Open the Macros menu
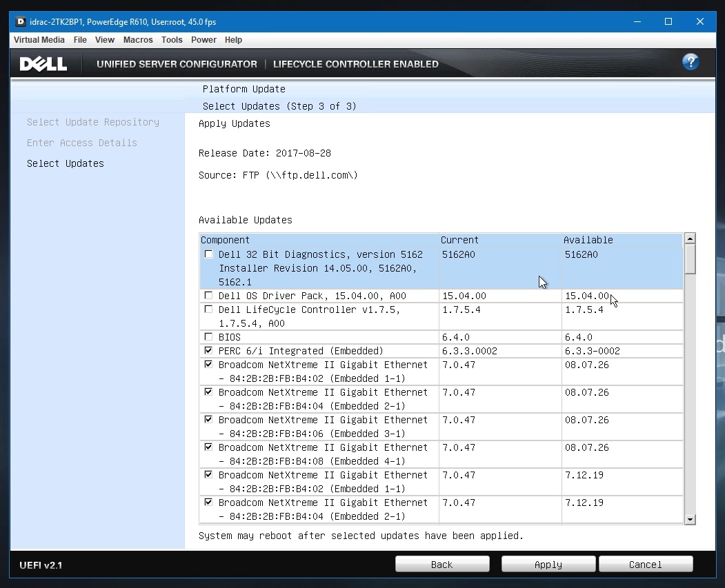Viewport: 725px width, 588px height. pyautogui.click(x=138, y=40)
